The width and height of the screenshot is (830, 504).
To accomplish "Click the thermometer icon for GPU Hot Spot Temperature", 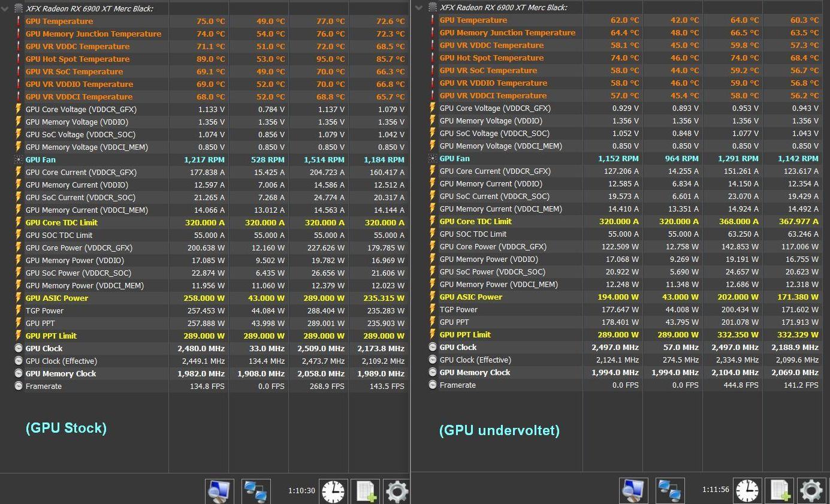I will pyautogui.click(x=18, y=59).
